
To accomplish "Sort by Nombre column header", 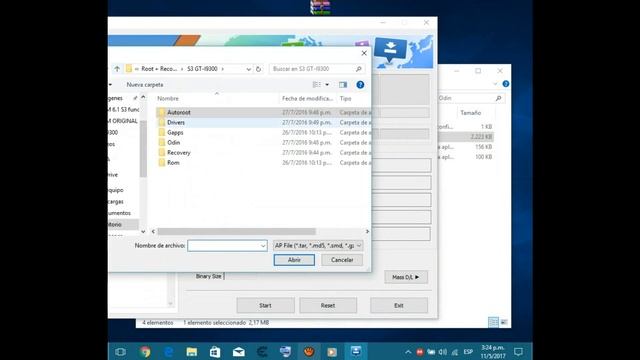I will tap(168, 98).
